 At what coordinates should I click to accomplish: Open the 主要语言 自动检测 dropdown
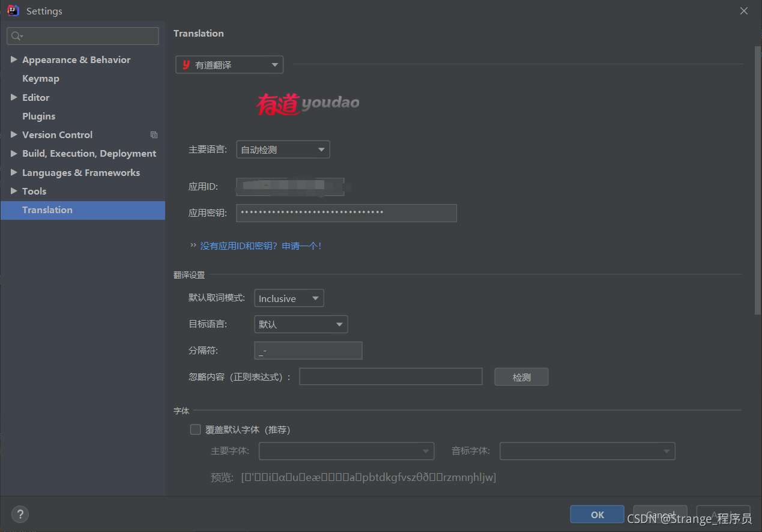click(283, 150)
